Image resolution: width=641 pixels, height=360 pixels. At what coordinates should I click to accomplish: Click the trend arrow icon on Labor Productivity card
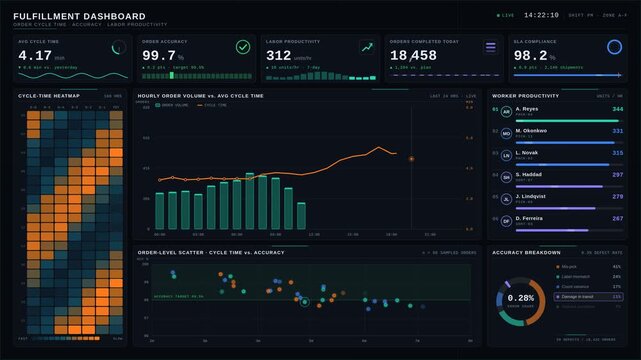pyautogui.click(x=367, y=47)
